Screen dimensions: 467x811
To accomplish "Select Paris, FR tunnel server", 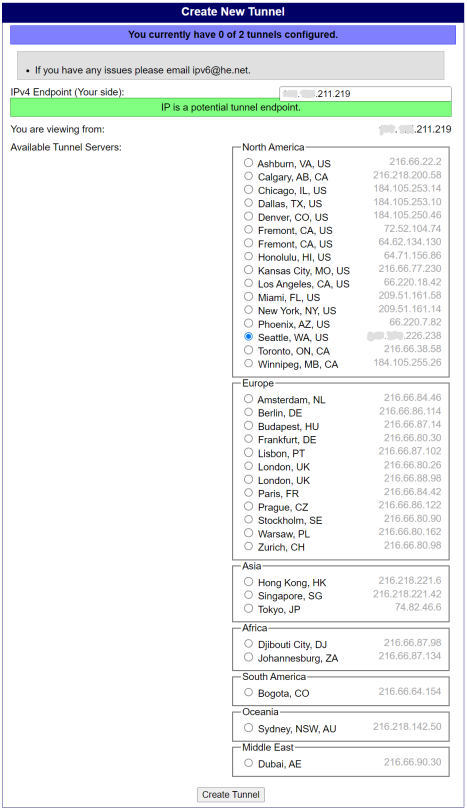I will (249, 493).
